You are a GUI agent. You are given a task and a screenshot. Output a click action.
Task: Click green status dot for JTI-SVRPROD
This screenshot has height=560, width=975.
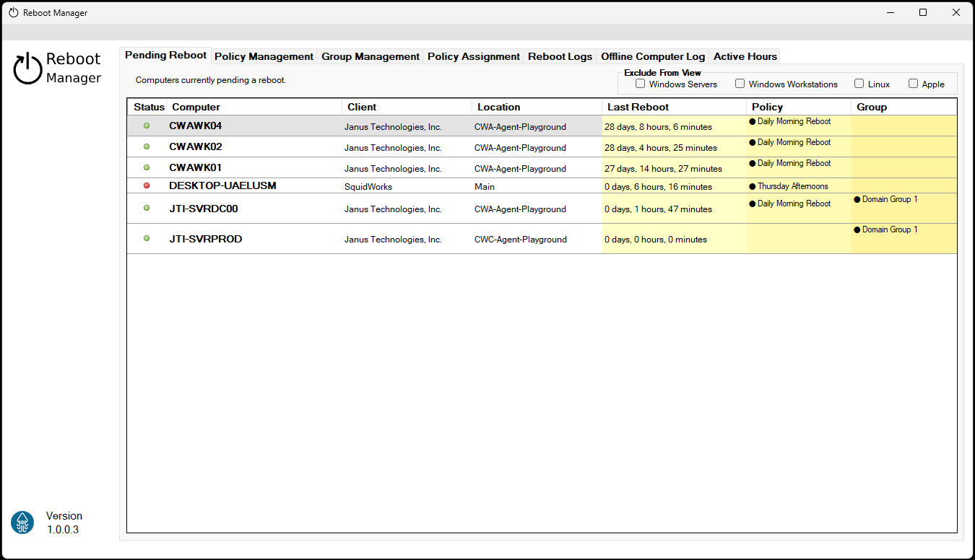(x=147, y=238)
